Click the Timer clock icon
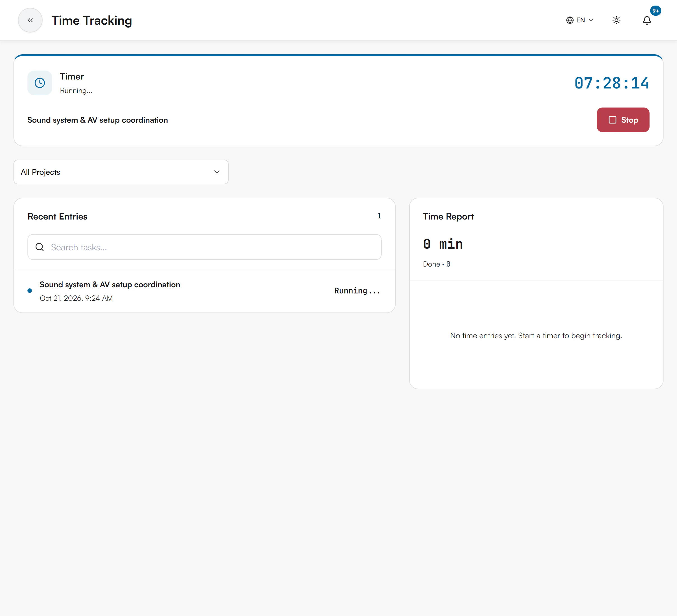The image size is (677, 616). [40, 83]
